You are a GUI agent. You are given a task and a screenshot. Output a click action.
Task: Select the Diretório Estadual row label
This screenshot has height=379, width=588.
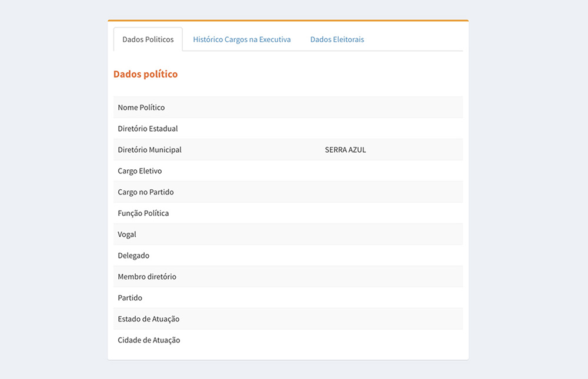pos(148,129)
